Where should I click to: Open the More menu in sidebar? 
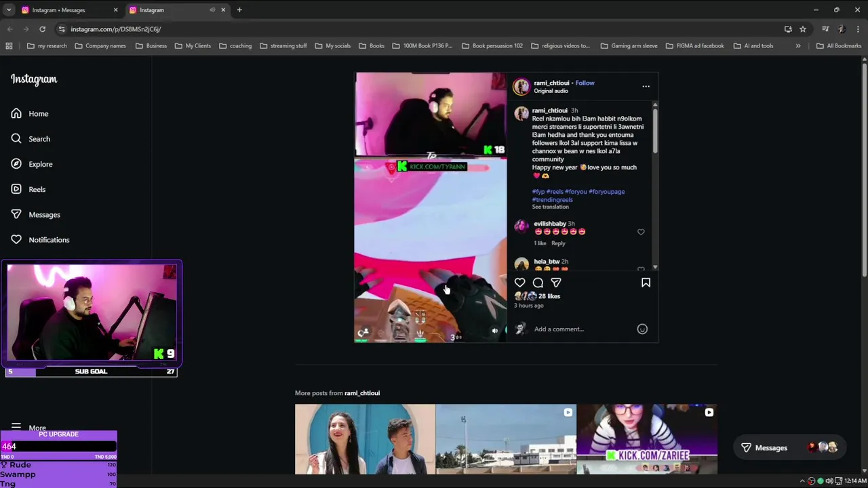coord(28,428)
